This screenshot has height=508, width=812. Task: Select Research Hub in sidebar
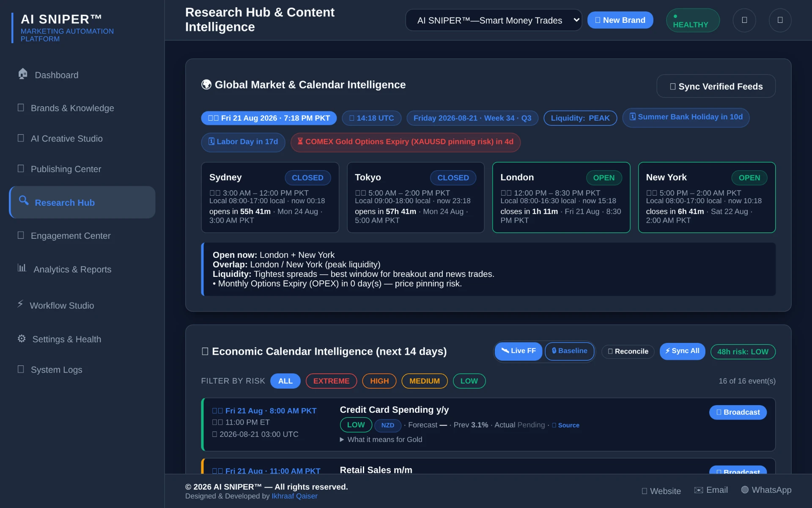[82, 202]
